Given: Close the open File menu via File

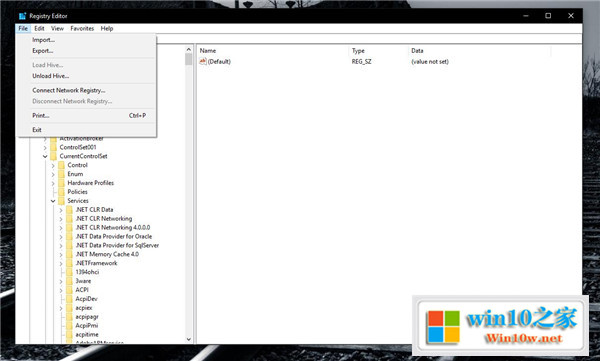Looking at the screenshot, I should (23, 28).
